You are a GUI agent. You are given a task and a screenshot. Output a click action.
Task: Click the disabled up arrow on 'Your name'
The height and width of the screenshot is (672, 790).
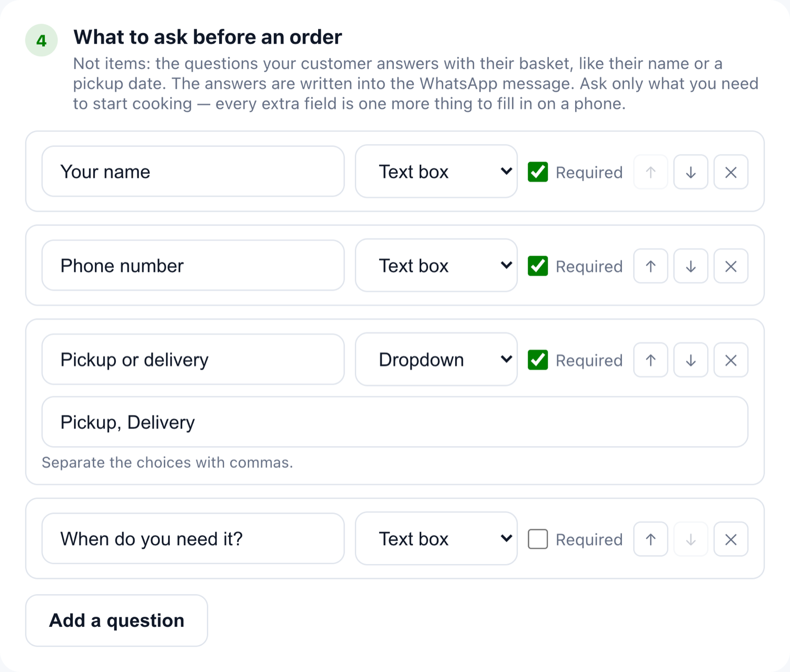coord(650,172)
